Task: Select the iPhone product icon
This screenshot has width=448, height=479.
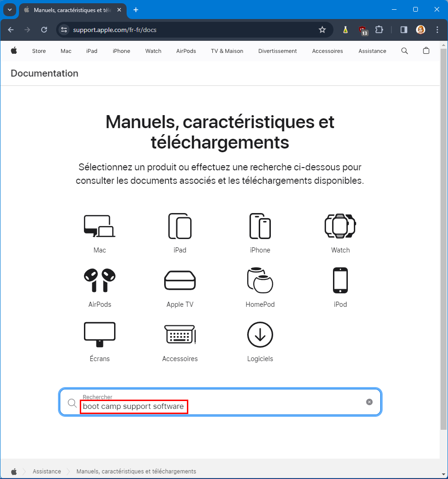Action: (x=260, y=226)
